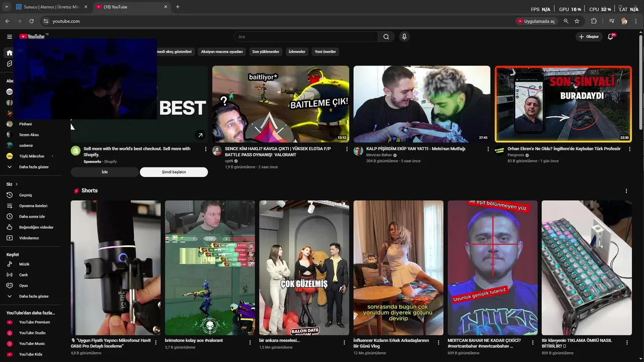Open options for MERTCAN BAHAR short
Screen dimensions: 644x362
pyautogui.click(x=533, y=342)
